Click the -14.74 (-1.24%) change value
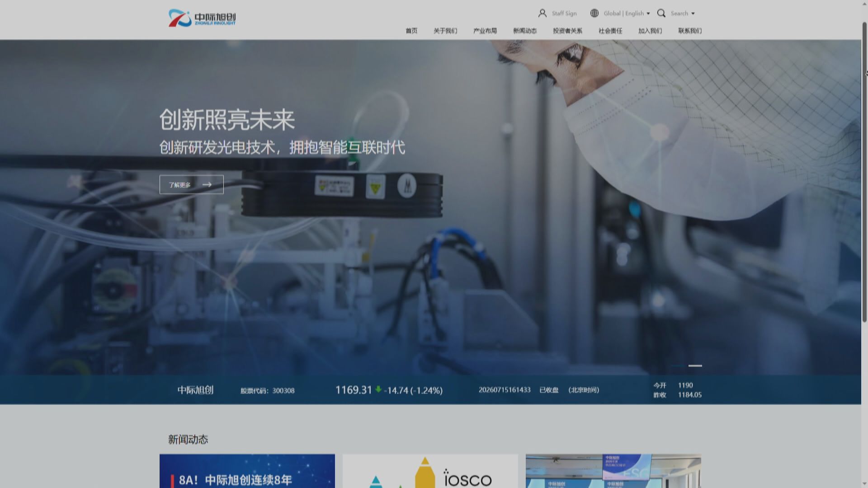Image resolution: width=868 pixels, height=488 pixels. [413, 390]
